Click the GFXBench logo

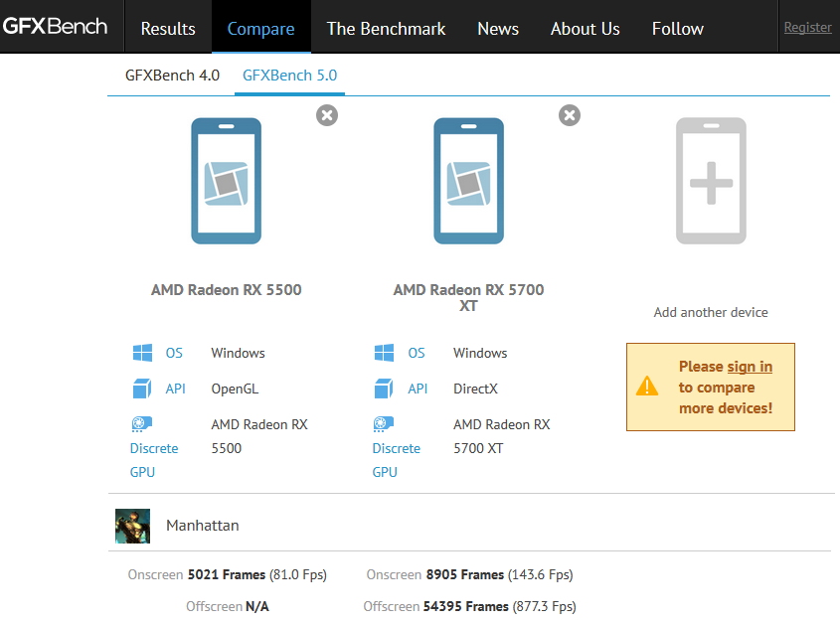click(x=55, y=26)
